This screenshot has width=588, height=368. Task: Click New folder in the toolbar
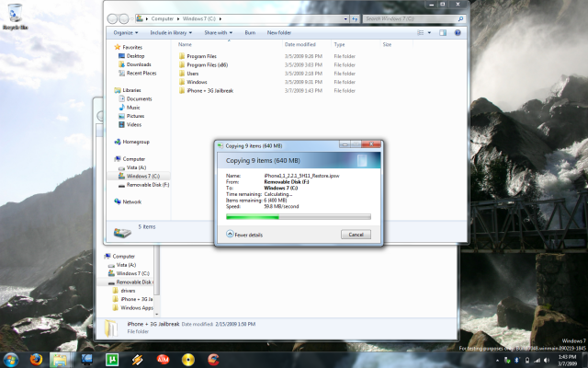[279, 33]
